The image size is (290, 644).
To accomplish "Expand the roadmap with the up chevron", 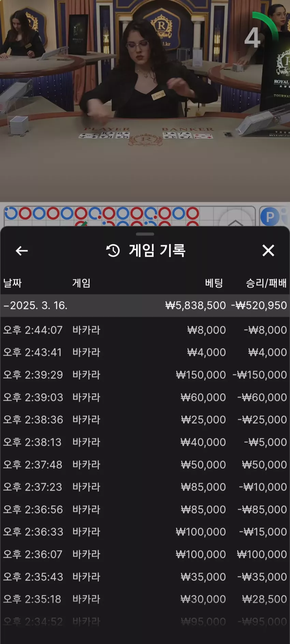I will click(235, 222).
